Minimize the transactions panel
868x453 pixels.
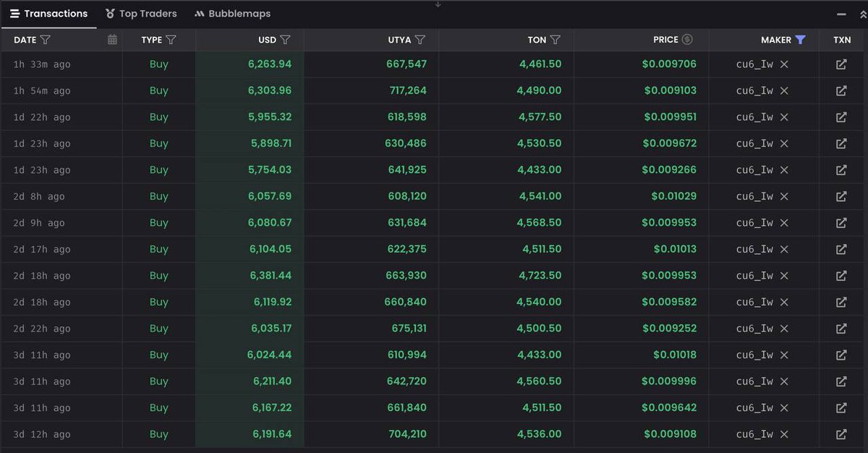click(x=841, y=14)
